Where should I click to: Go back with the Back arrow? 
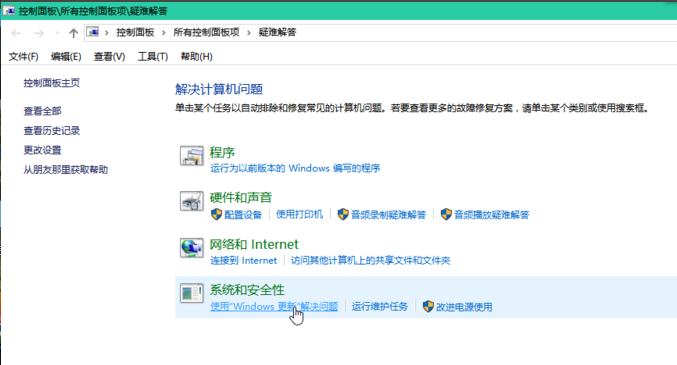16,33
